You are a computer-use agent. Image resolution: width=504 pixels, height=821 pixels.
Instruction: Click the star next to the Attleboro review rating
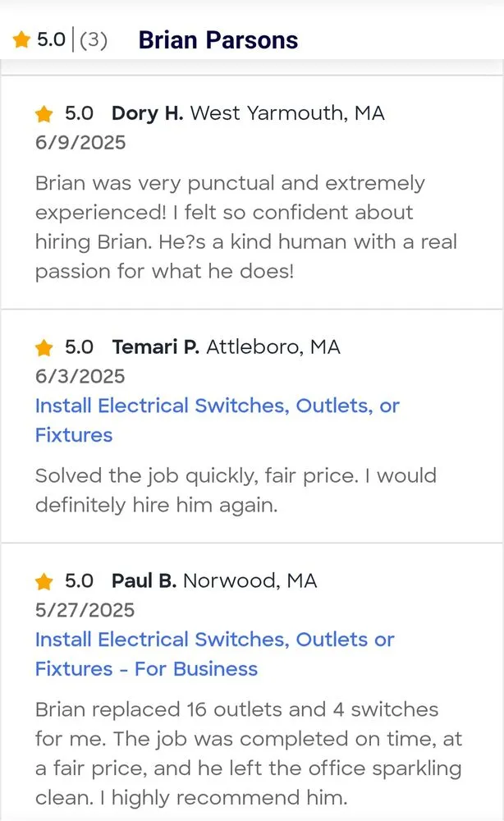(x=44, y=347)
